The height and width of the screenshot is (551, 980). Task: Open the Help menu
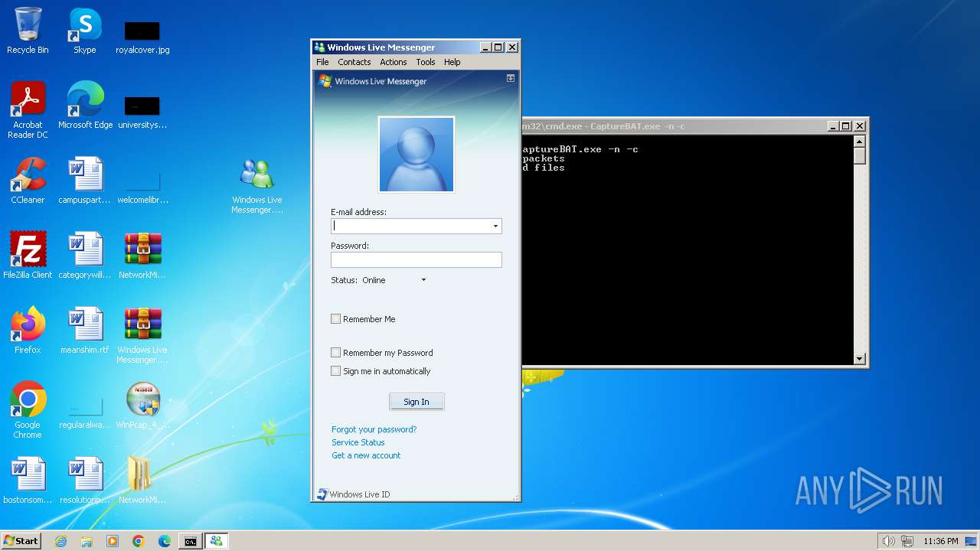coord(452,62)
